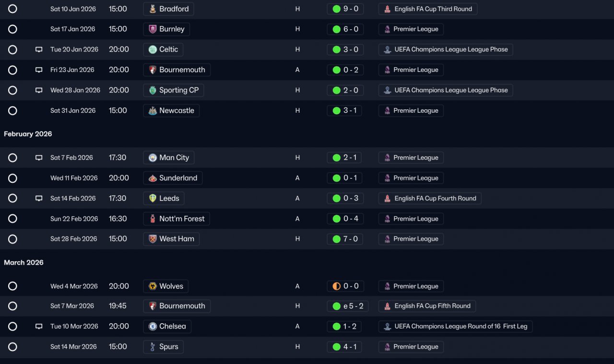Image resolution: width=614 pixels, height=364 pixels.
Task: Click the green win indicator for Bradford 9 - 0
Action: point(336,9)
